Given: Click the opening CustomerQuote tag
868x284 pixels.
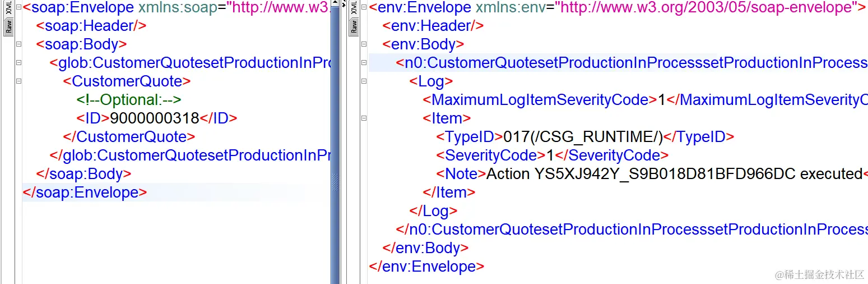Looking at the screenshot, I should click(127, 81).
